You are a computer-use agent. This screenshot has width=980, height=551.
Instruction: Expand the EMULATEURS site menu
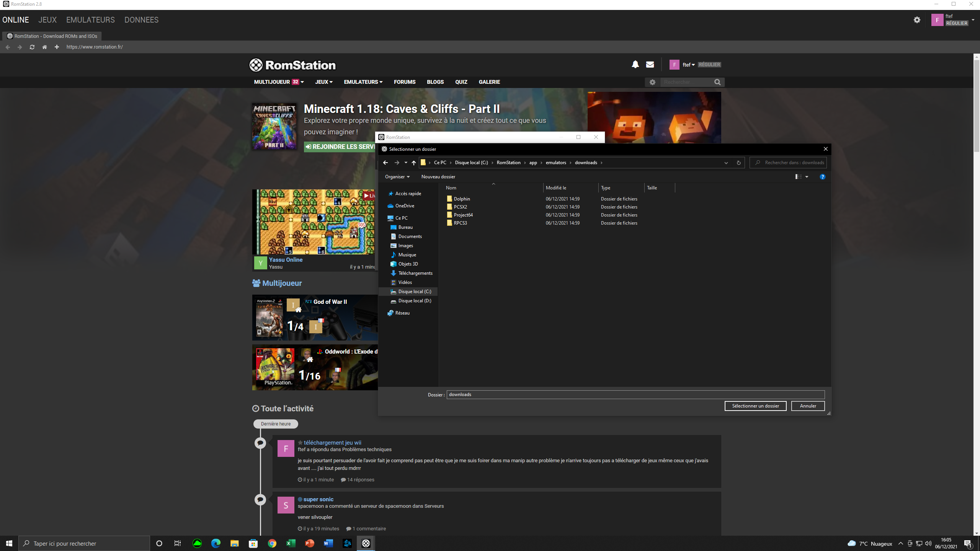click(363, 82)
